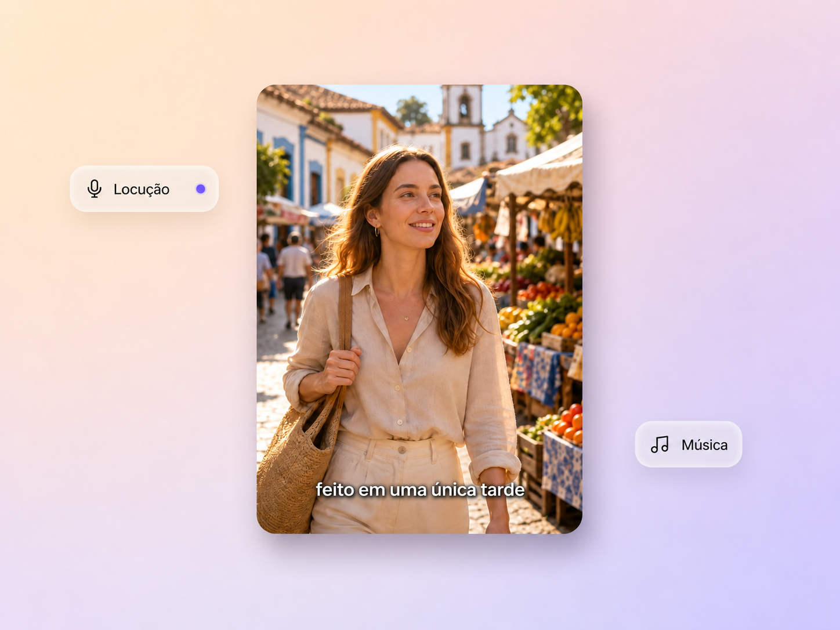Select the Locução label text
The height and width of the screenshot is (630, 840).
(x=142, y=190)
